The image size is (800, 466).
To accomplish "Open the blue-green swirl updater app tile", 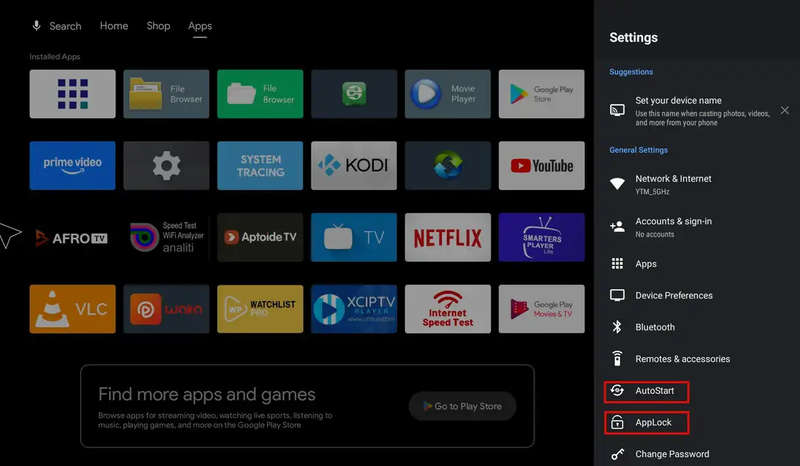I will 448,165.
